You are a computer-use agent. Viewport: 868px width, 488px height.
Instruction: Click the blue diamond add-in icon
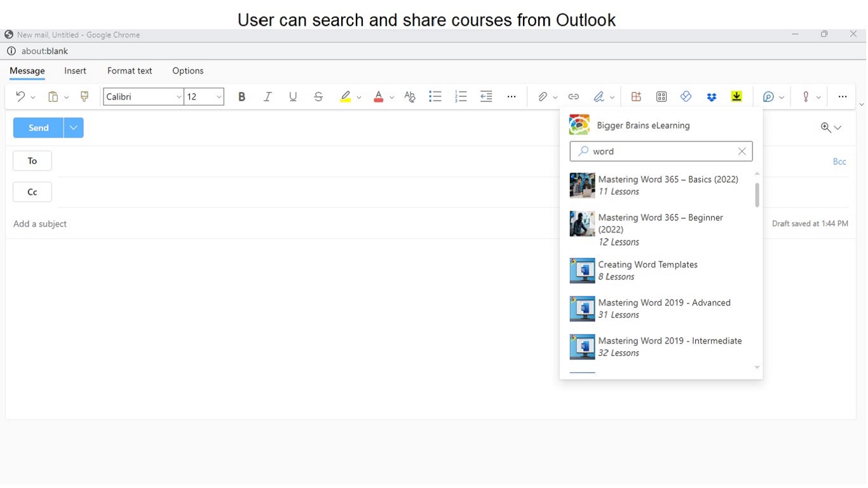click(x=686, y=97)
